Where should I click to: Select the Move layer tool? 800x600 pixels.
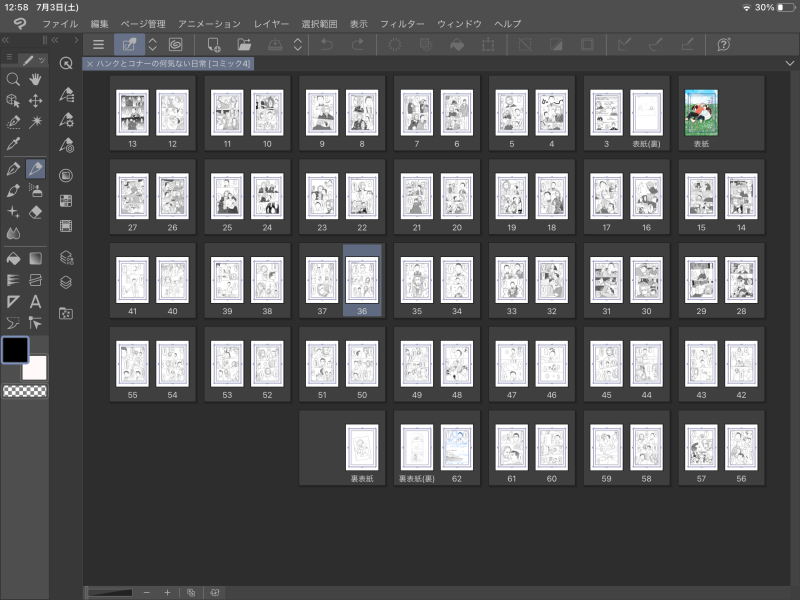click(x=35, y=101)
